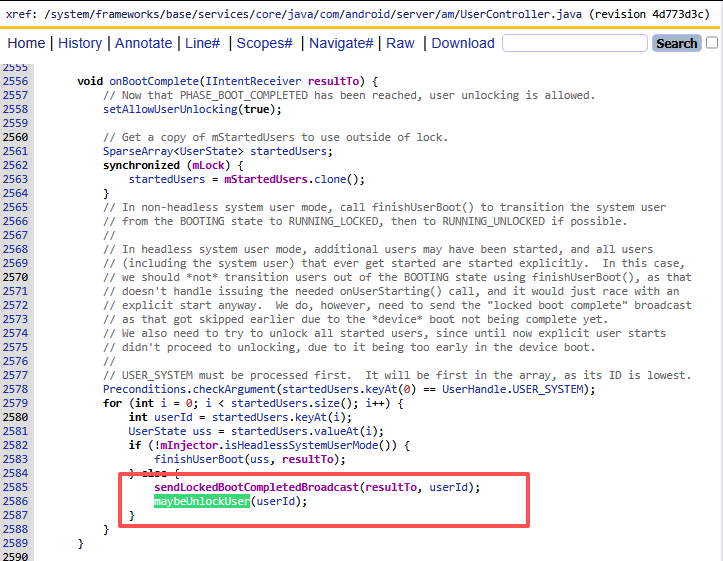Viewport: 723px width, 561px height.
Task: Jump to line number 2586
Action: pyautogui.click(x=15, y=502)
